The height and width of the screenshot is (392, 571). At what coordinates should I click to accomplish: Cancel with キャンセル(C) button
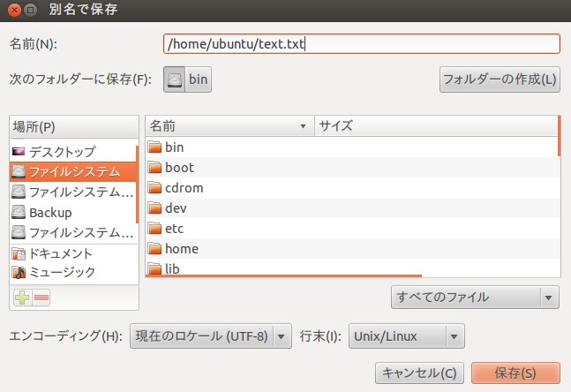[x=419, y=373]
